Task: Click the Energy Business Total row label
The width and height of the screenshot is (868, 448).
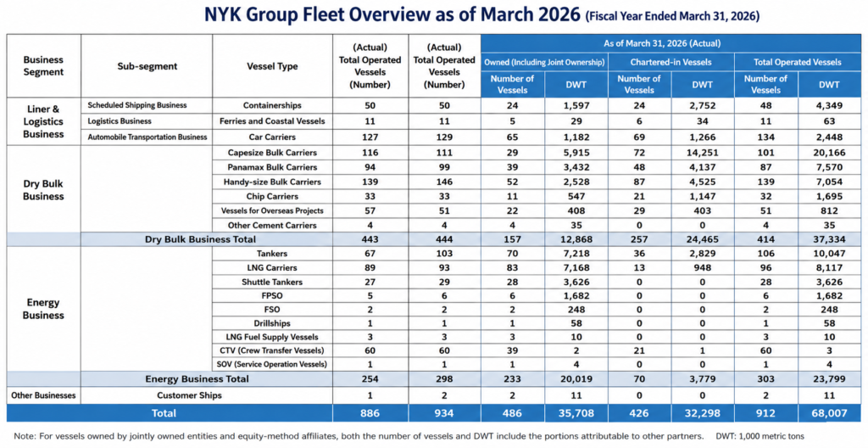Action: pyautogui.click(x=197, y=379)
